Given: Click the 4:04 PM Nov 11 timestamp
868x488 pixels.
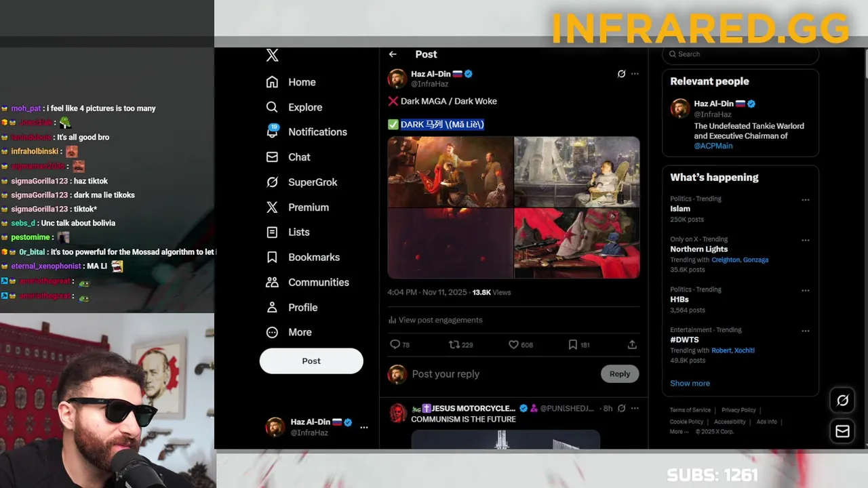Looking at the screenshot, I should 427,293.
